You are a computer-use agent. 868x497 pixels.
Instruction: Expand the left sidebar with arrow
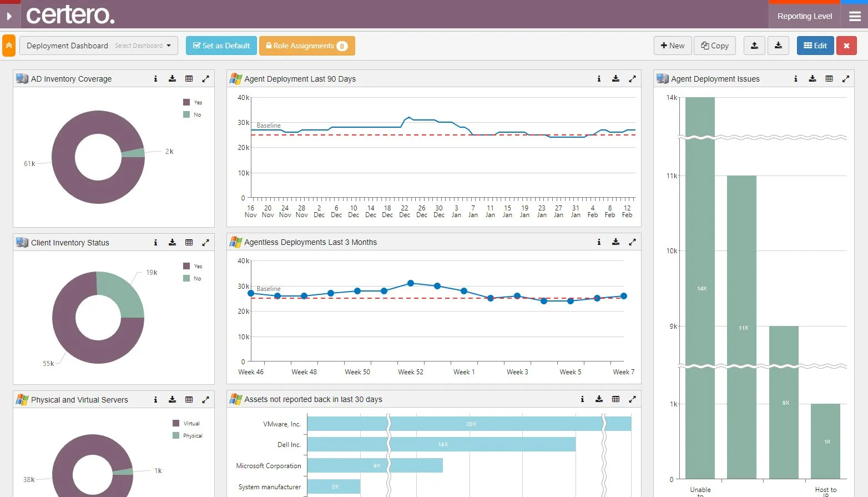point(9,16)
